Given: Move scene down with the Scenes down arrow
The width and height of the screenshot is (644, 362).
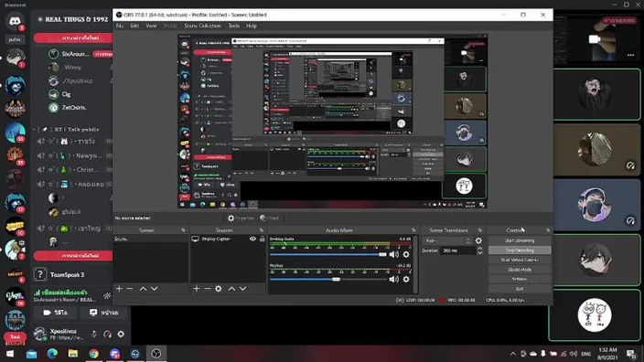Looking at the screenshot, I should (x=154, y=289).
